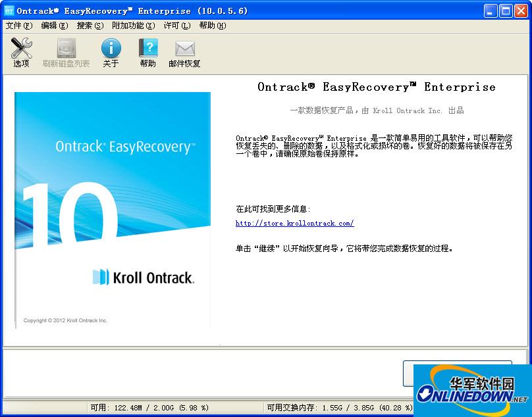532x417 pixels.
Task: Follow the store.krollontrack.com link
Action: coord(294,223)
